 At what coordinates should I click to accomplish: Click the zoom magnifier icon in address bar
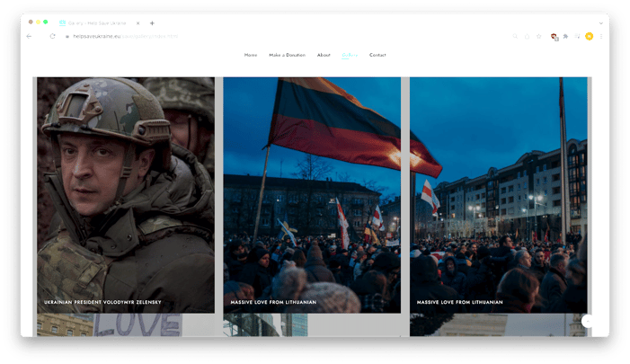tap(515, 36)
